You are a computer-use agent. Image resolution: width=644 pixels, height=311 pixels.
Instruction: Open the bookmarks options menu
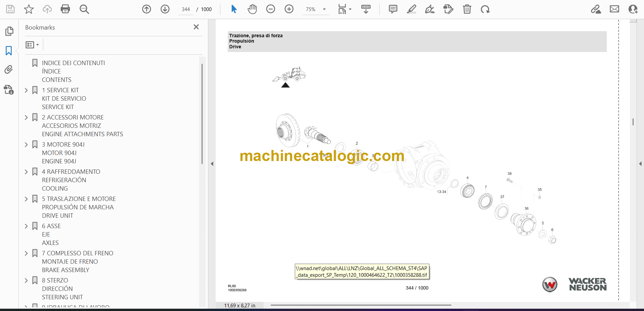coord(32,45)
